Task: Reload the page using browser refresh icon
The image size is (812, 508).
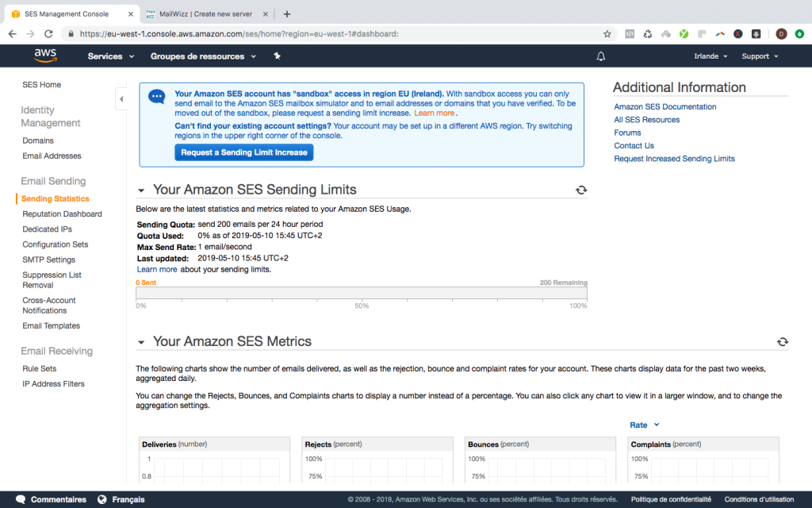Action: click(48, 34)
